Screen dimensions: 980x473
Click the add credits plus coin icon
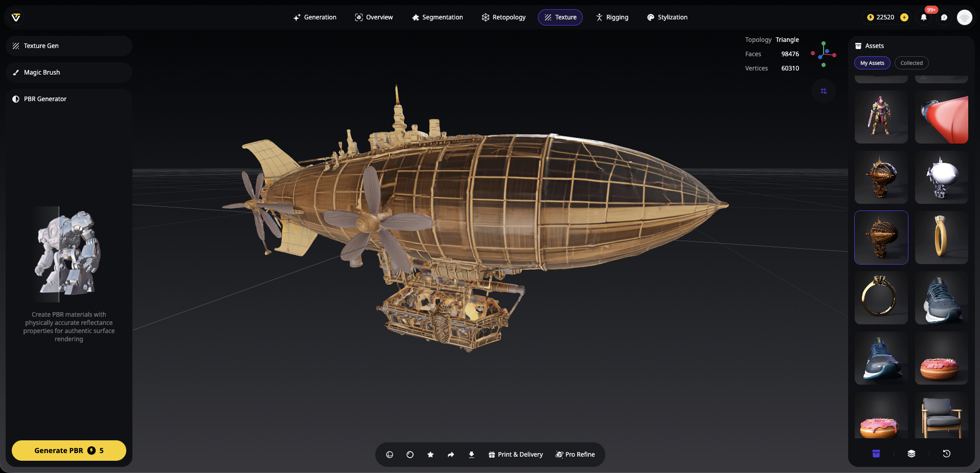904,17
